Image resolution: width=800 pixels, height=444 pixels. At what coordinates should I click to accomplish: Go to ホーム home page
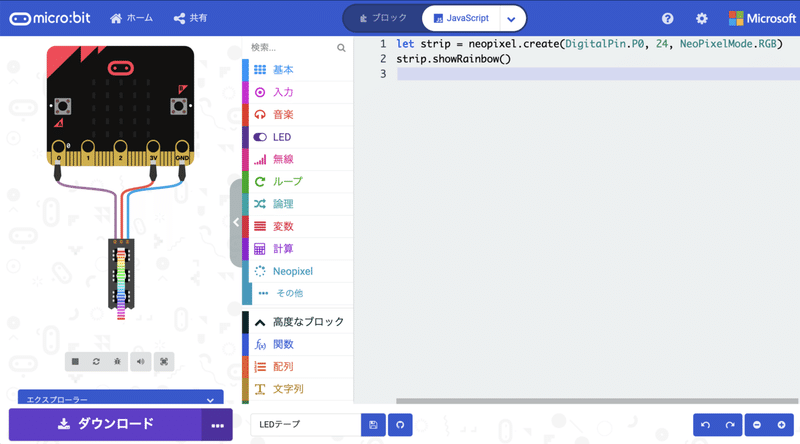coord(131,18)
